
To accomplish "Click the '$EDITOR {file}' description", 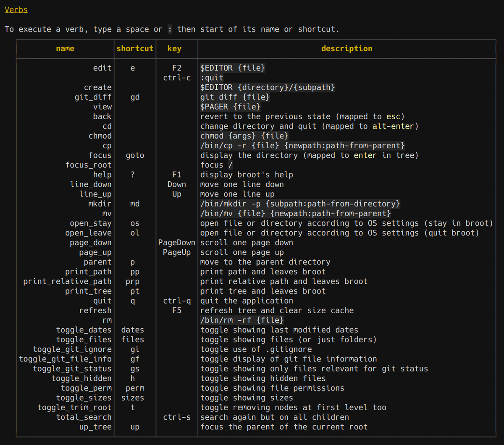I will 233,68.
